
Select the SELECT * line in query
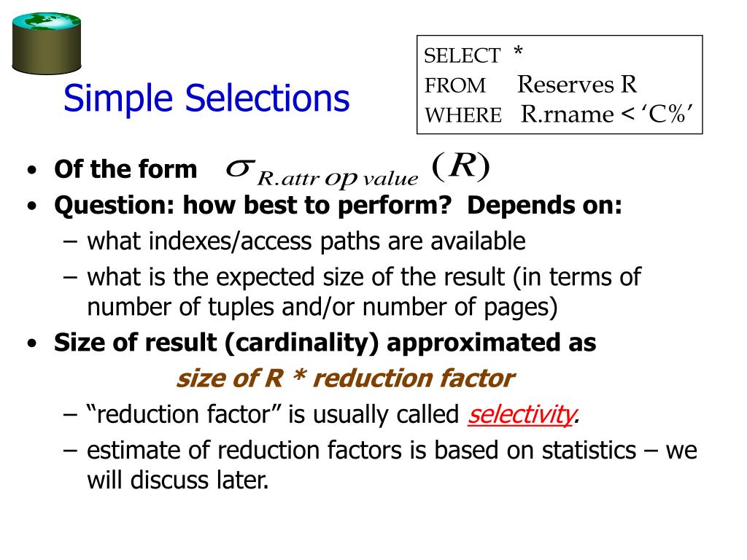click(473, 55)
